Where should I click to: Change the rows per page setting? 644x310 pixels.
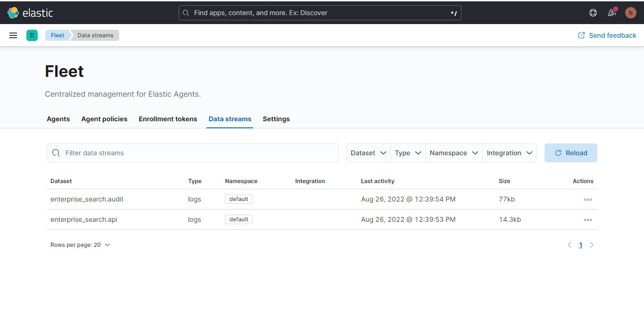pos(80,244)
